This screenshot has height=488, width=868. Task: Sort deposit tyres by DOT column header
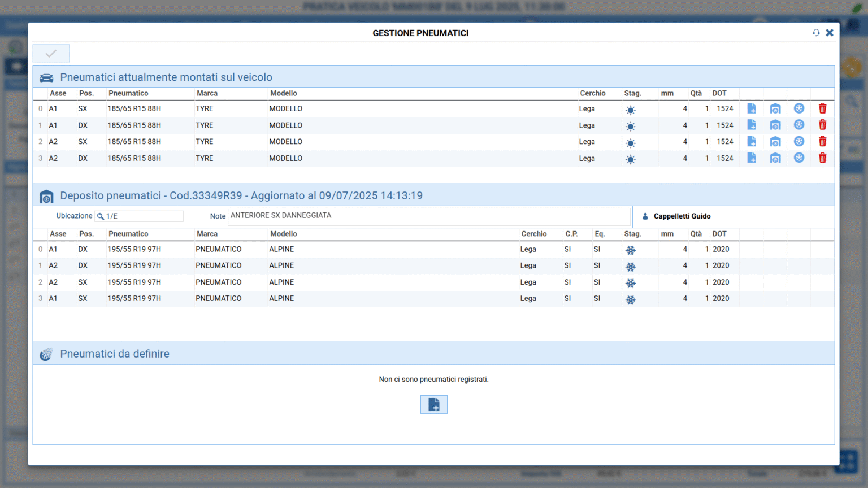coord(719,234)
